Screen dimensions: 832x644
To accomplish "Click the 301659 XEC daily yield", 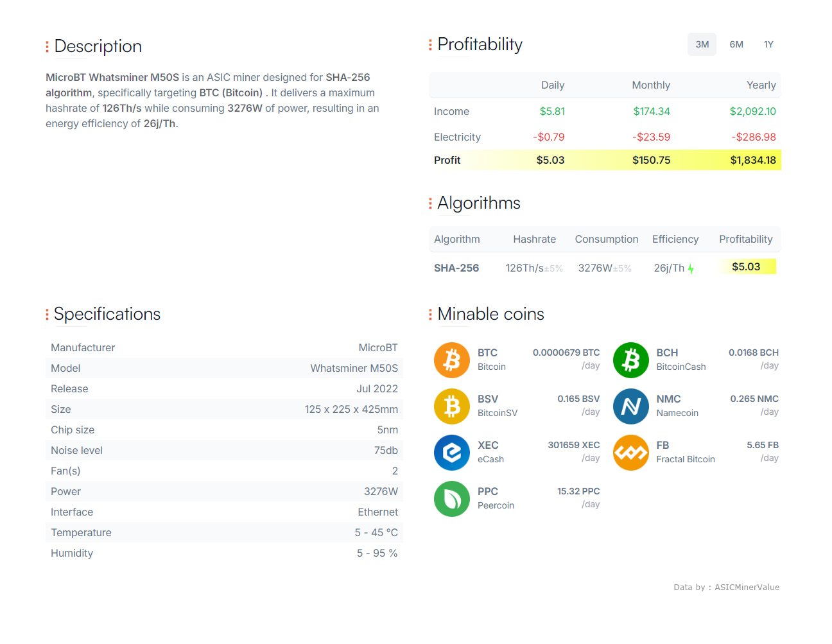I will click(x=574, y=445).
